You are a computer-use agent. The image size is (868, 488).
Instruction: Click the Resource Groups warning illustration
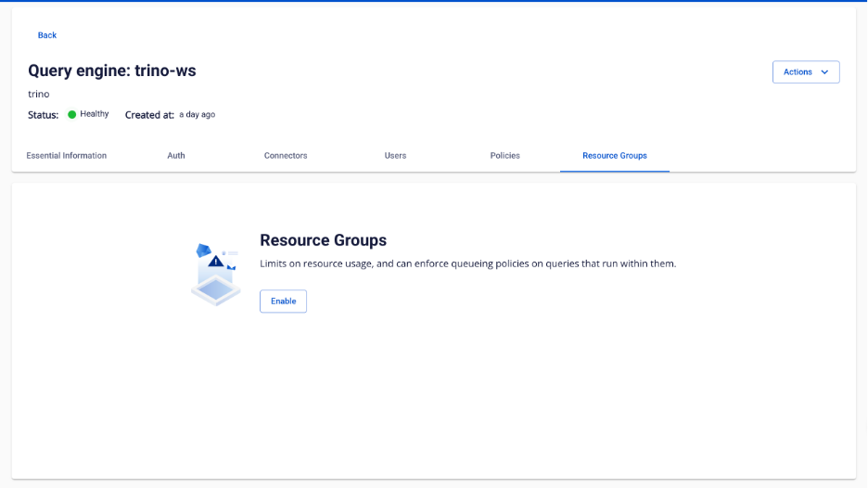click(x=216, y=275)
